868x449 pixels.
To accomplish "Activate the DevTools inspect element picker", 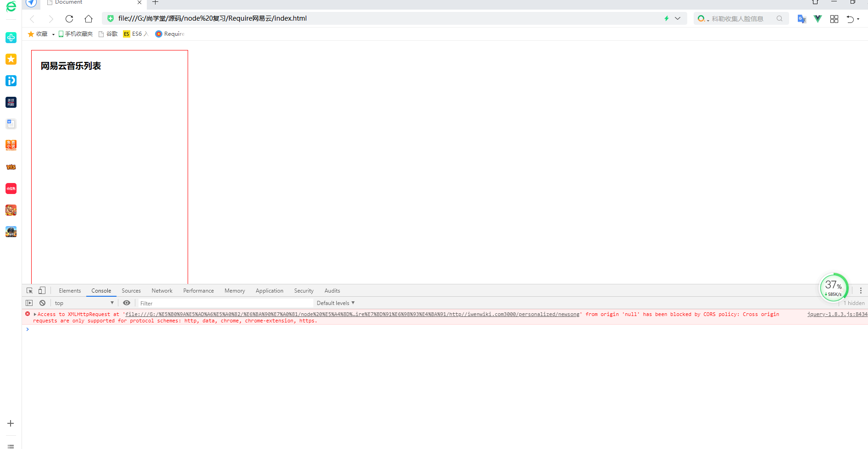I will 30,291.
